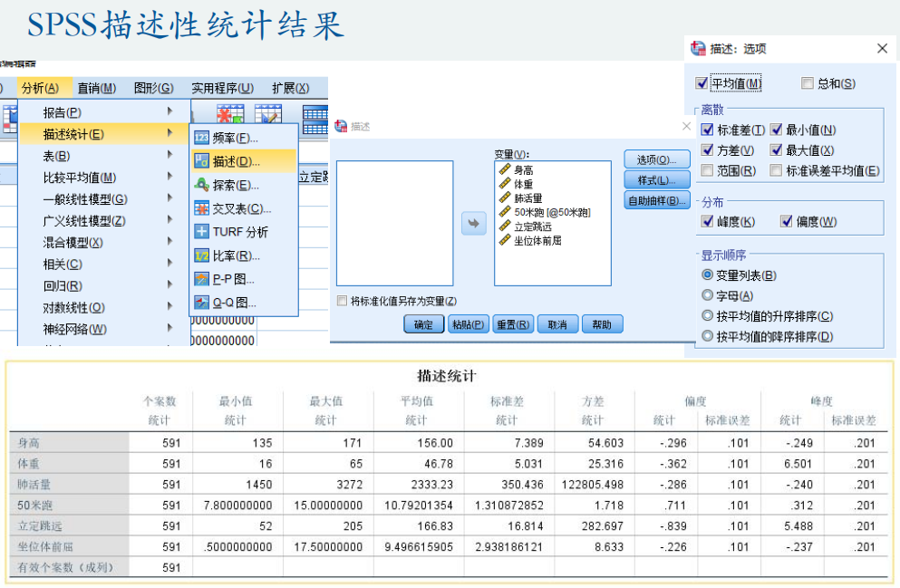Image resolution: width=900 pixels, height=588 pixels.
Task: Click the 描述 dialog title icon
Action: tap(341, 126)
